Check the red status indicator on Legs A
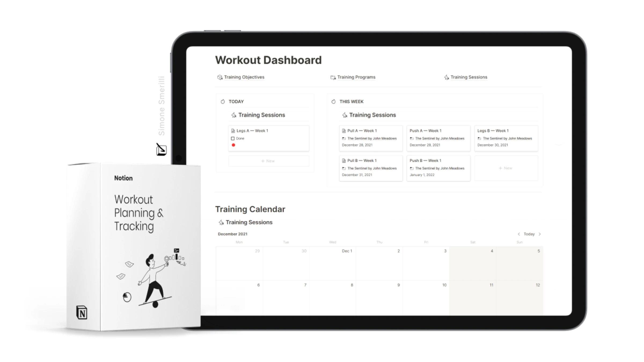 (x=233, y=145)
